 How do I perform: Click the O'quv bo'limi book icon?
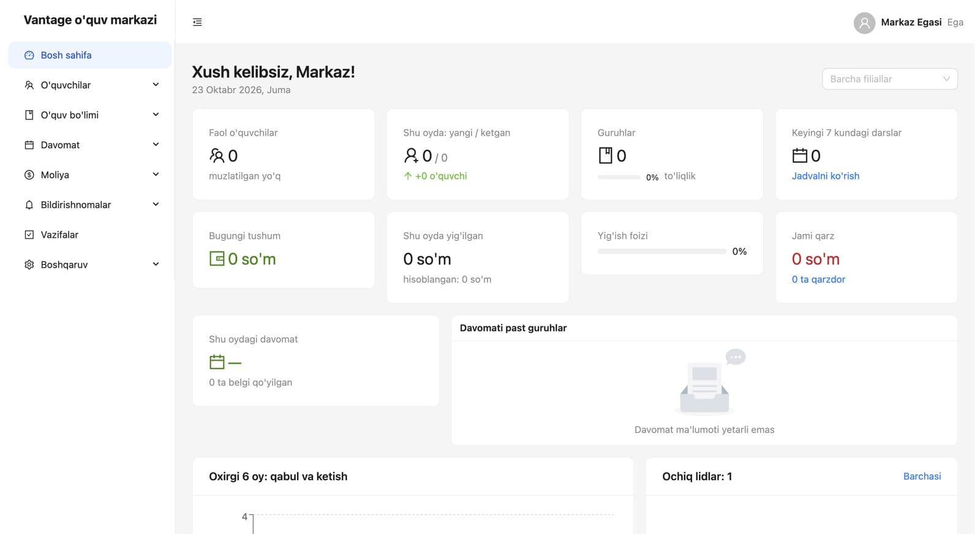(29, 115)
